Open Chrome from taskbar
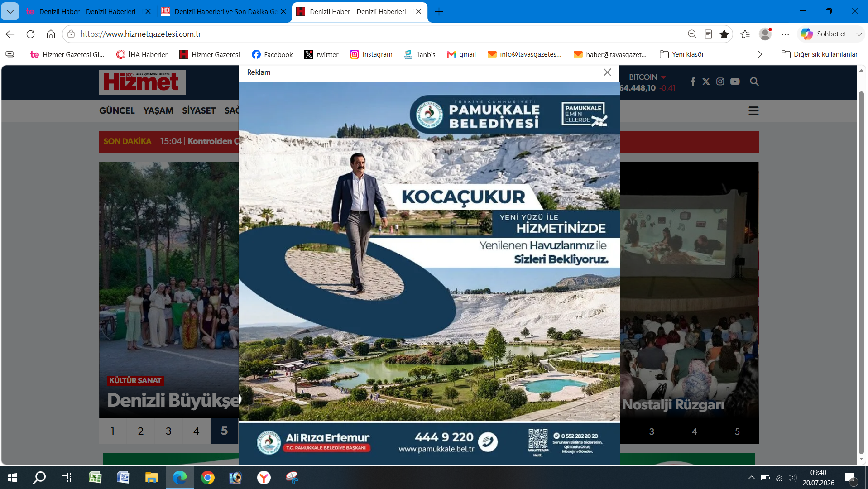 point(208,478)
